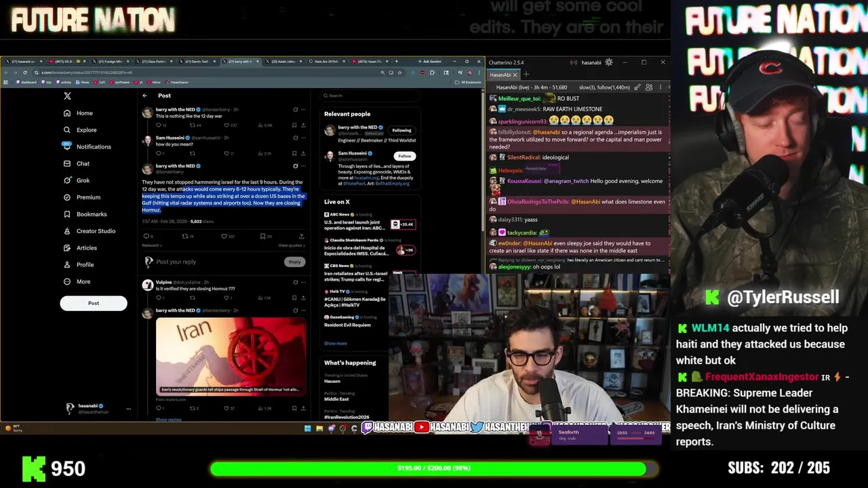Reply to 'This is nothing like the 12 day war' tweet
The width and height of the screenshot is (868, 488).
pyautogui.click(x=160, y=125)
